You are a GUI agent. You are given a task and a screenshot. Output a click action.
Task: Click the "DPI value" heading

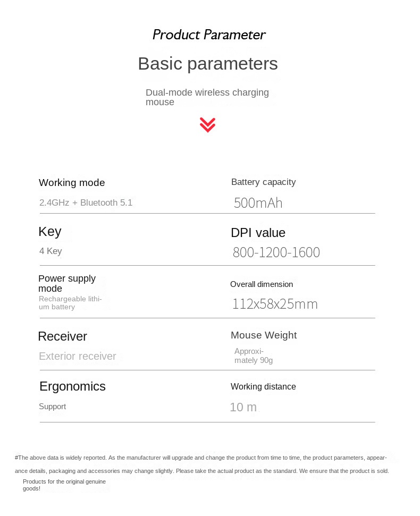[258, 233]
